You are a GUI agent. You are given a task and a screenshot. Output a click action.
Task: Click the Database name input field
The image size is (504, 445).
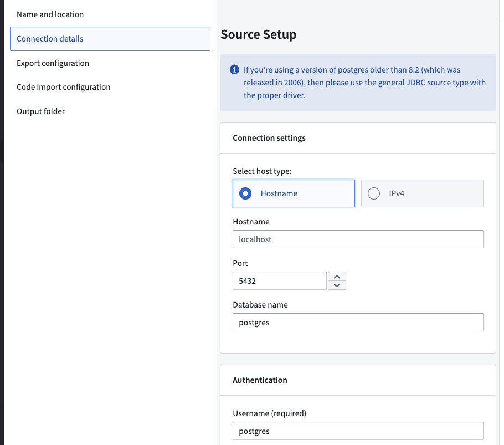(358, 322)
